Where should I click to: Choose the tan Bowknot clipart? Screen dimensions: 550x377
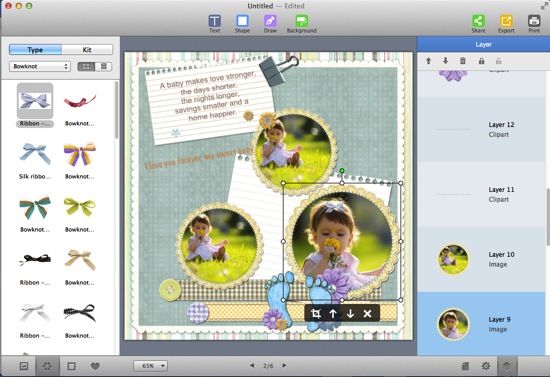pos(80,260)
